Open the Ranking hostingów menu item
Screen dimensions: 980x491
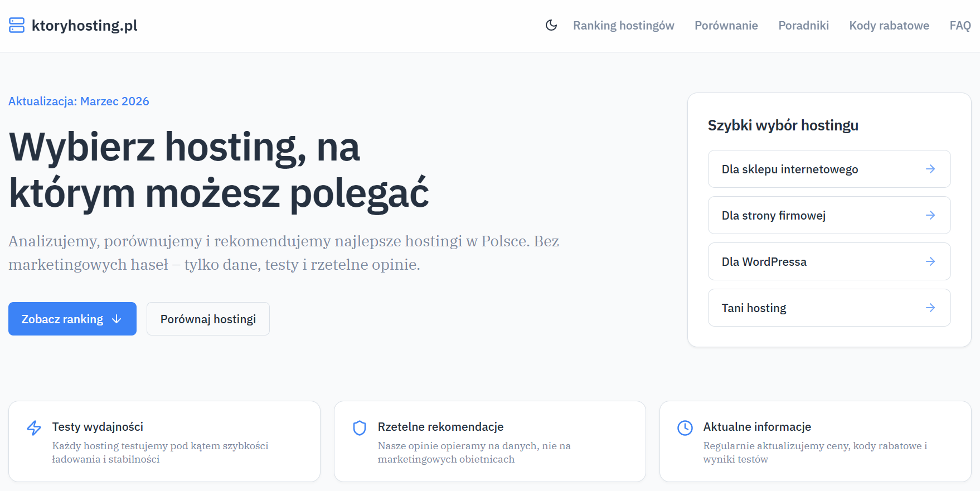(623, 26)
